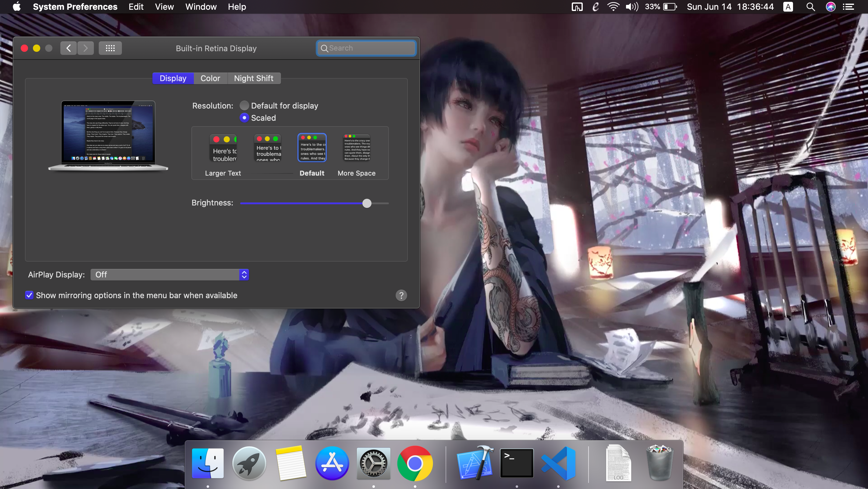
Task: Select Default for display resolution option
Action: pos(244,106)
